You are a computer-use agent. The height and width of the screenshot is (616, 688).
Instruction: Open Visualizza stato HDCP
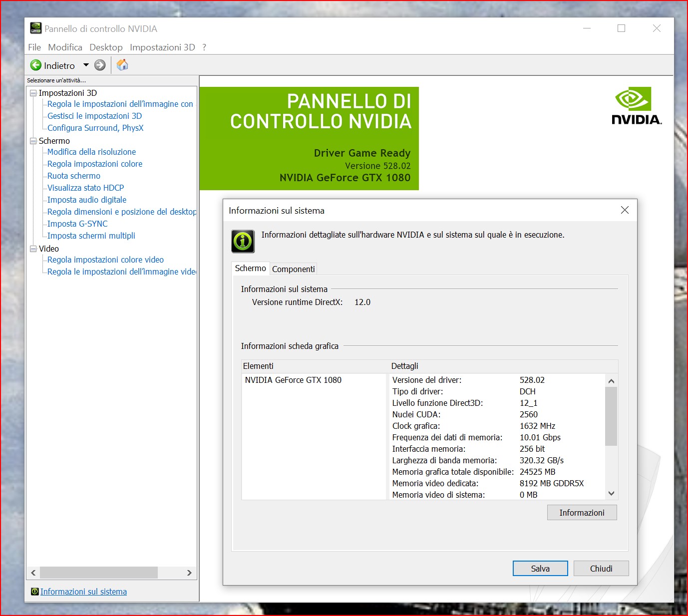pos(85,188)
